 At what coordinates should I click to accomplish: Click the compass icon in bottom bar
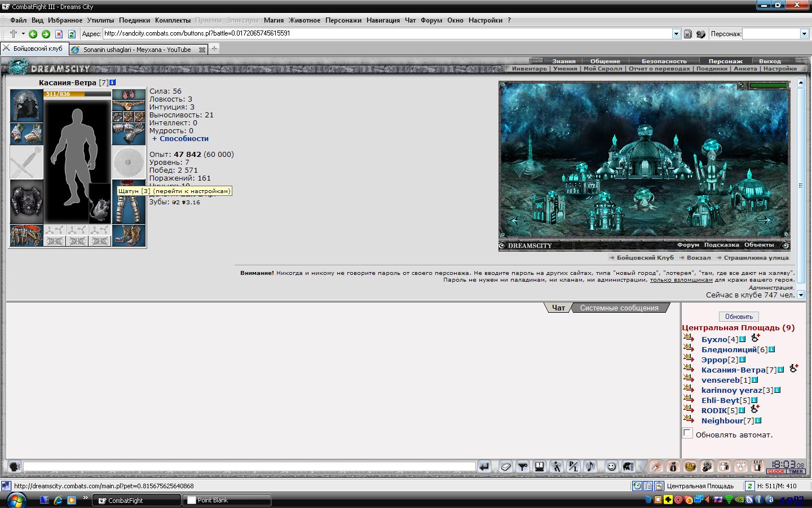[656, 466]
